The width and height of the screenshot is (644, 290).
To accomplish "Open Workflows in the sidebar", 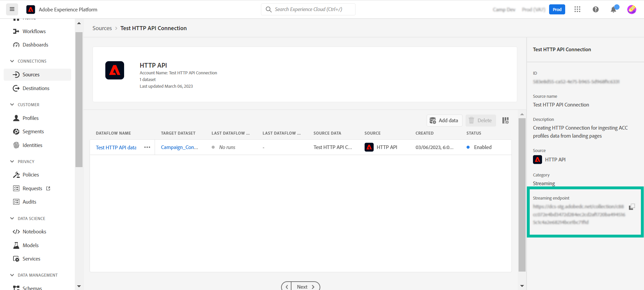I will click(x=34, y=31).
